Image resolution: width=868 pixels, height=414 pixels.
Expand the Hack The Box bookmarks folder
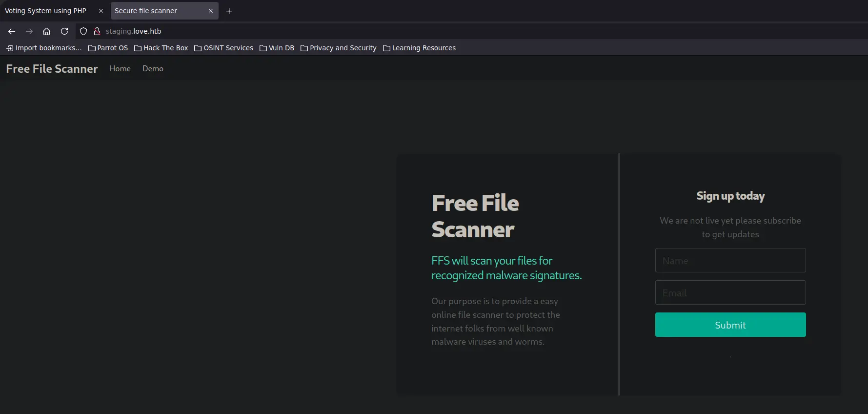tap(161, 48)
